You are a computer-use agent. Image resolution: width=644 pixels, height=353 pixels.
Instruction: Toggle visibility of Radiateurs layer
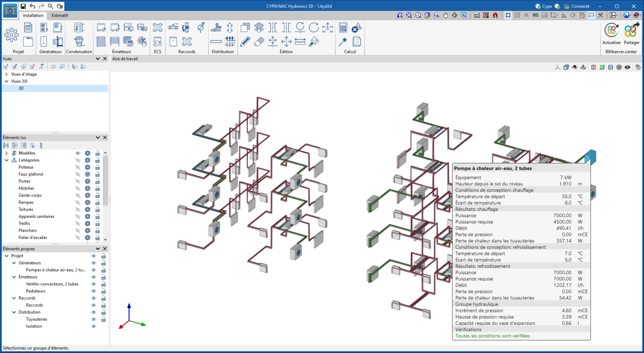point(93,291)
